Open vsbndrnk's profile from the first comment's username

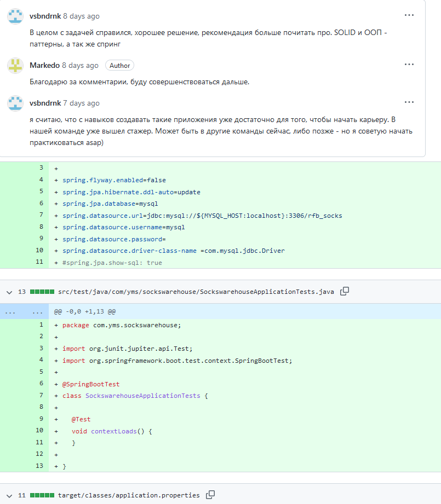[45, 16]
